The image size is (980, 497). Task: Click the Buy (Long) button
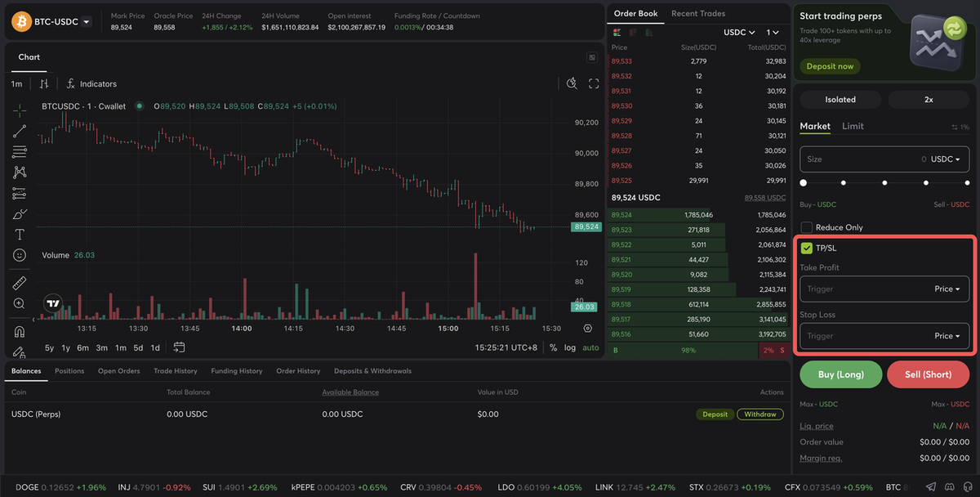(841, 374)
